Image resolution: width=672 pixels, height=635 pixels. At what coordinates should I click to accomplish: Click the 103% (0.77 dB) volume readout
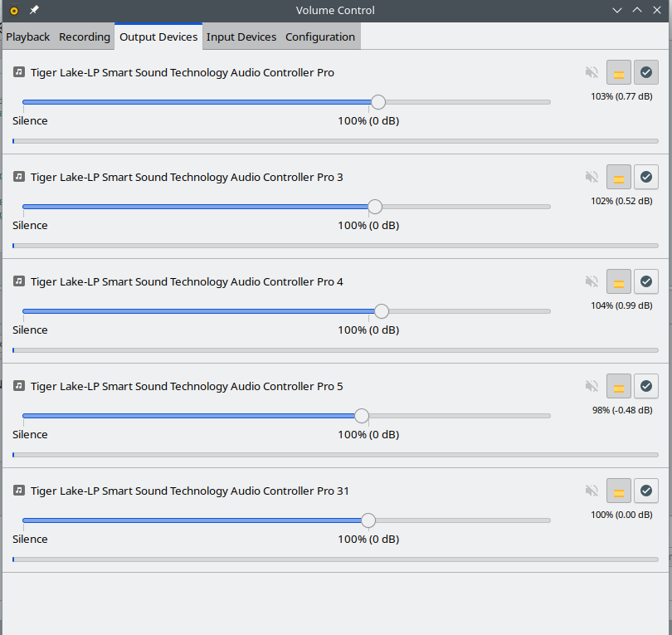(621, 96)
